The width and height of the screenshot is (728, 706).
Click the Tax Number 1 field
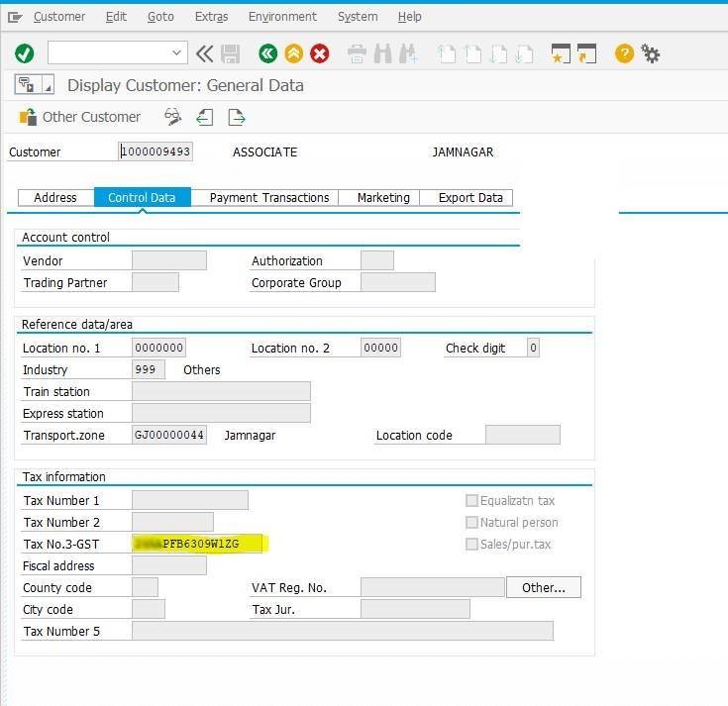pos(190,500)
